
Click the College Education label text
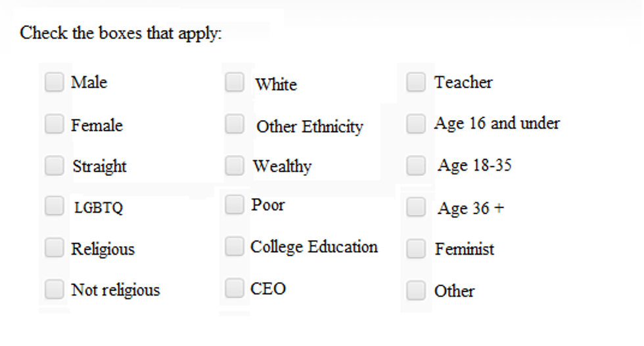[314, 247]
